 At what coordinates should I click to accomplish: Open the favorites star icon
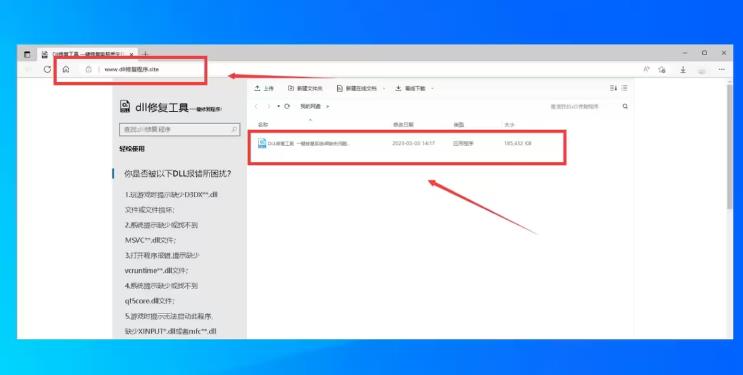[x=662, y=69]
